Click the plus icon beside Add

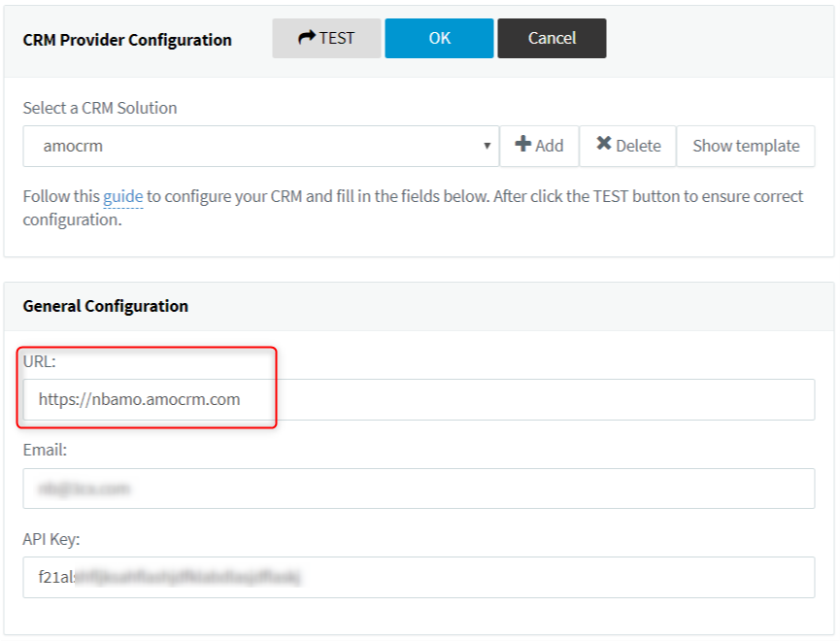[523, 145]
